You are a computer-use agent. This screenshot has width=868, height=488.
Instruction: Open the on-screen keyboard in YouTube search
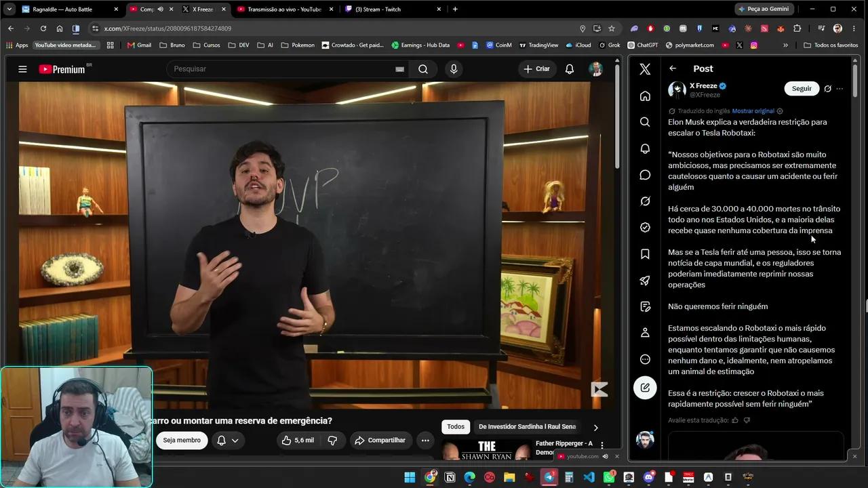[x=399, y=69]
